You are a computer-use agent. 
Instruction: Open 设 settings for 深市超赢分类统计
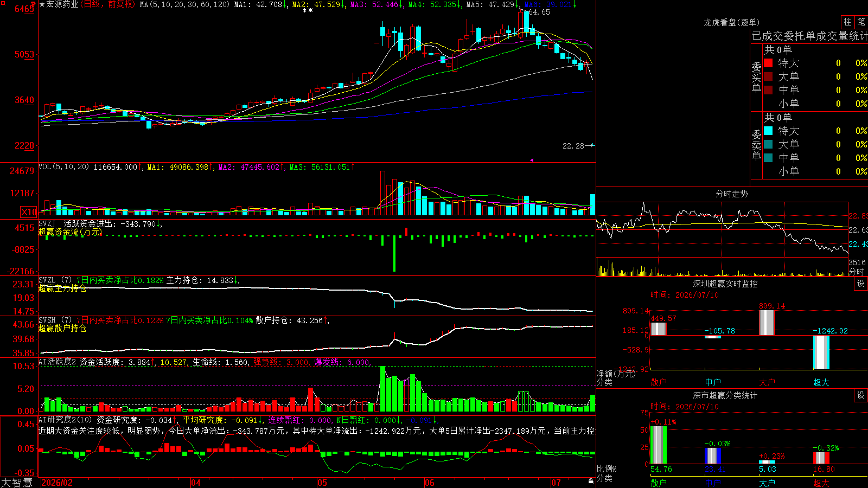click(861, 395)
